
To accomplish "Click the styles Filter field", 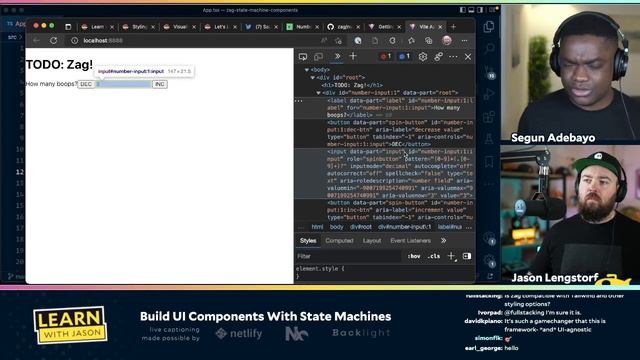I will tap(348, 256).
